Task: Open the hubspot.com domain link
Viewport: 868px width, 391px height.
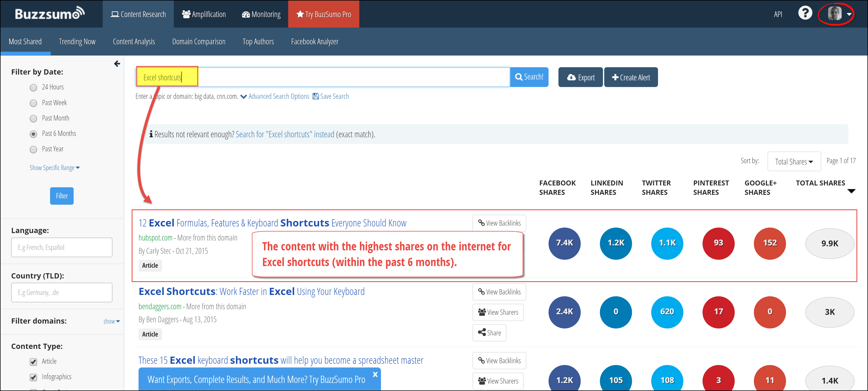Action: tap(155, 238)
